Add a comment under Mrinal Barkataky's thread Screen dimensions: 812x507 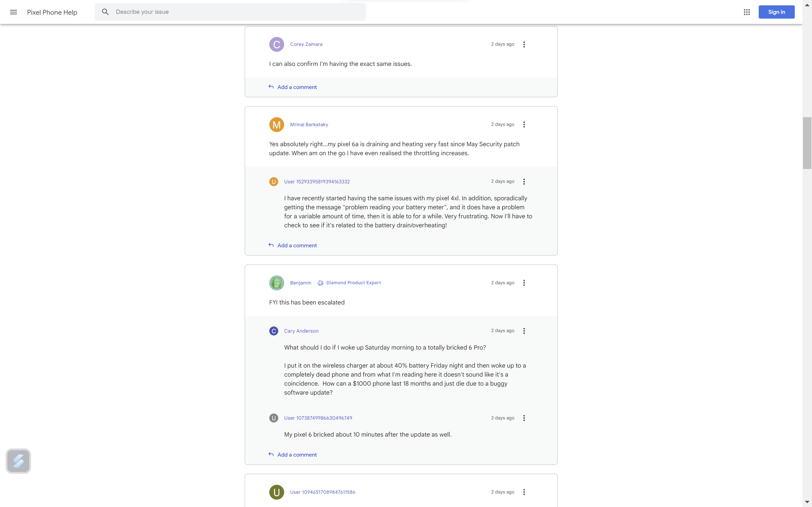coord(297,245)
